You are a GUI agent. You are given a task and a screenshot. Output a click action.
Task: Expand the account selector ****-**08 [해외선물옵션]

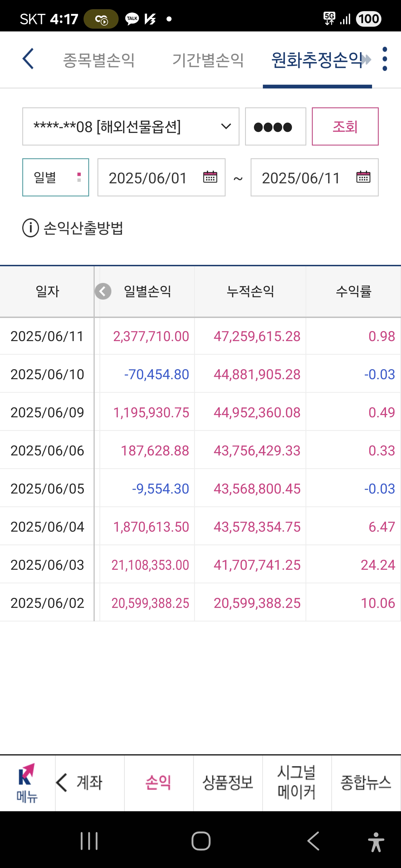131,127
